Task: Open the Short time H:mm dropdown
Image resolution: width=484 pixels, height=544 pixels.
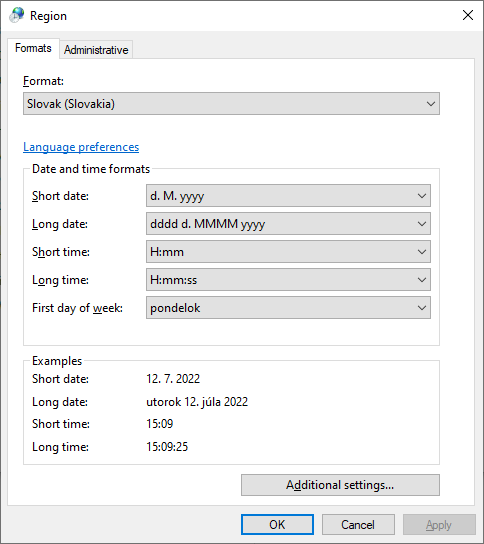Action: click(288, 252)
